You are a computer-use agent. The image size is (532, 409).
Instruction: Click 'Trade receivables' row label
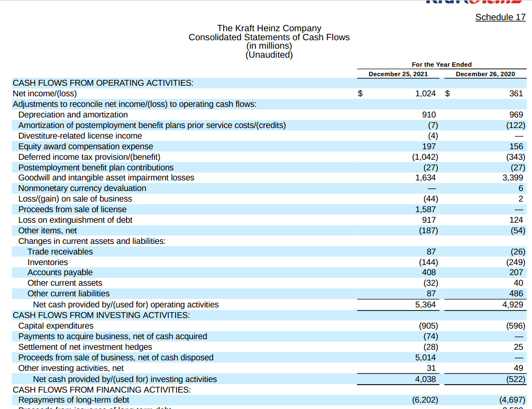coord(60,251)
